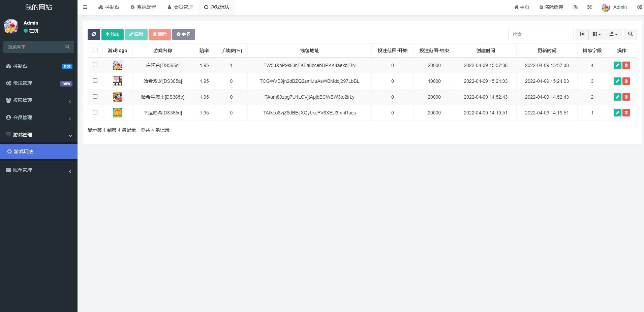Image resolution: width=644 pixels, height=312 pixels.
Task: Open settings gears icon at top right
Action: click(639, 7)
